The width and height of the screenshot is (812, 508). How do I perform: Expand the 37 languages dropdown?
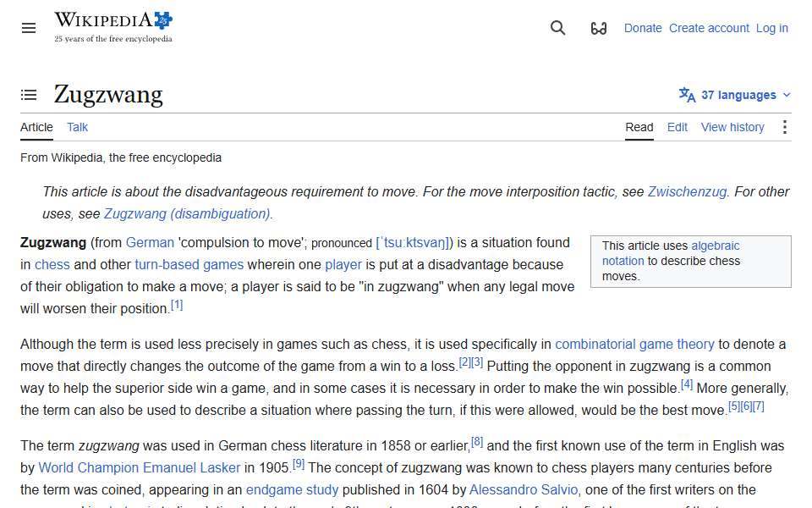735,95
